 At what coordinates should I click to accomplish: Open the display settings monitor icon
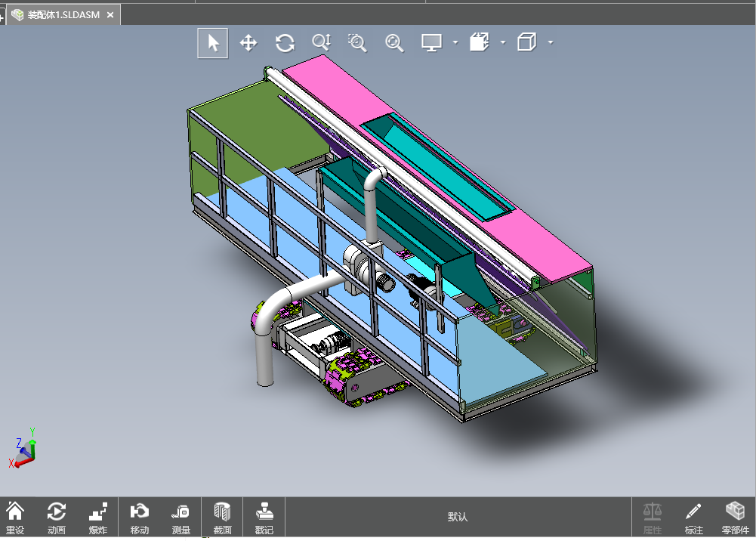tap(431, 43)
